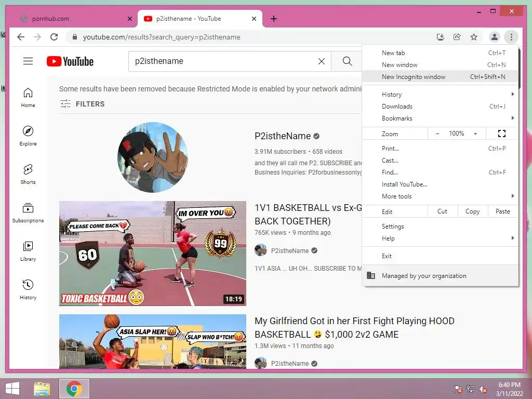Open Library in the sidebar
Image resolution: width=532 pixels, height=399 pixels.
(28, 251)
